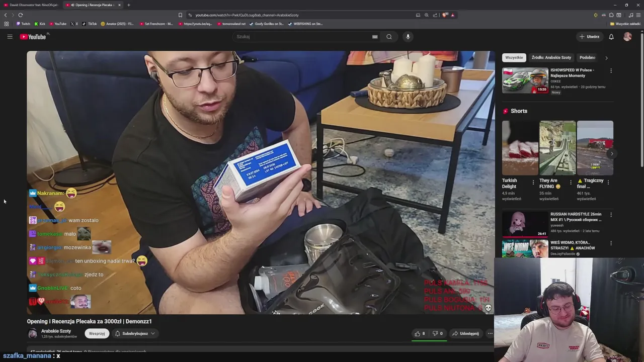
Task: Reload the page
Action: click(21, 15)
